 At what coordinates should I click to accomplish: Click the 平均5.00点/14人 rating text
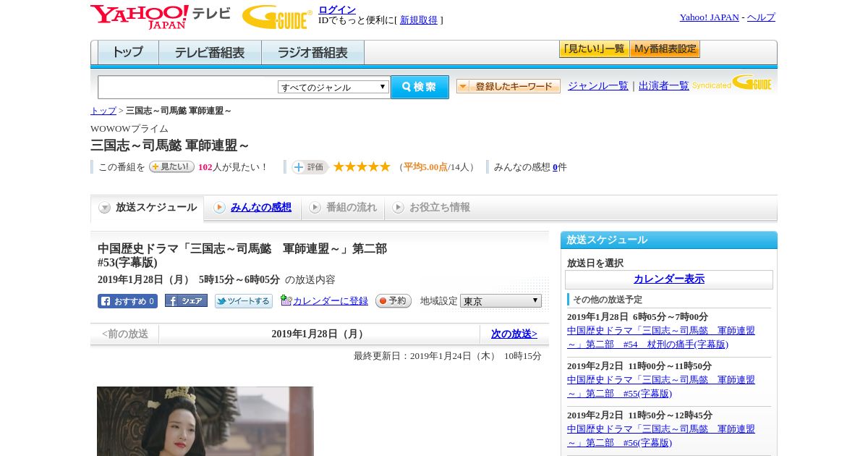pyautogui.click(x=438, y=167)
